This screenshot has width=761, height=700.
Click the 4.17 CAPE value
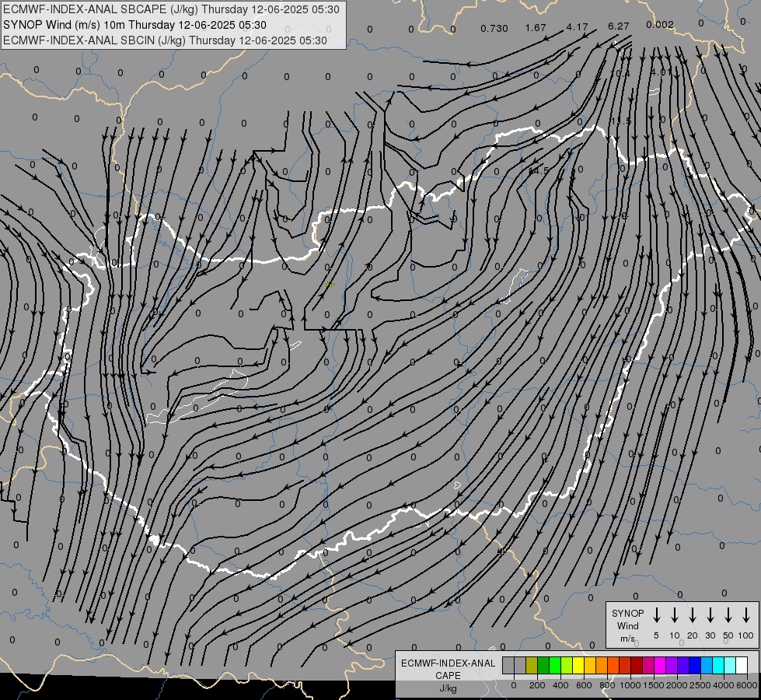(577, 26)
